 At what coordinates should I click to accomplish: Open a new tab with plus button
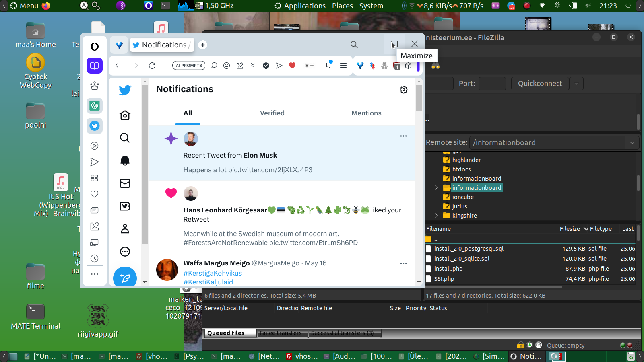pos(203,45)
